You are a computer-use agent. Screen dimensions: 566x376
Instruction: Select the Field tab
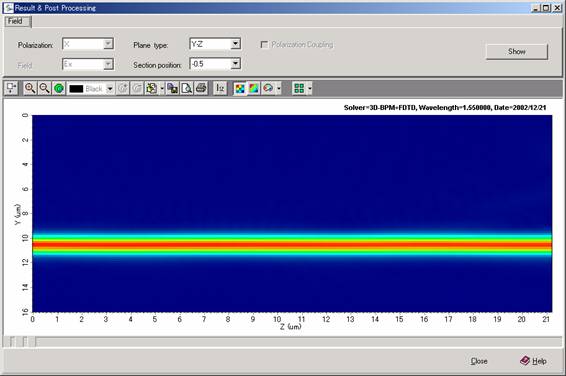16,21
